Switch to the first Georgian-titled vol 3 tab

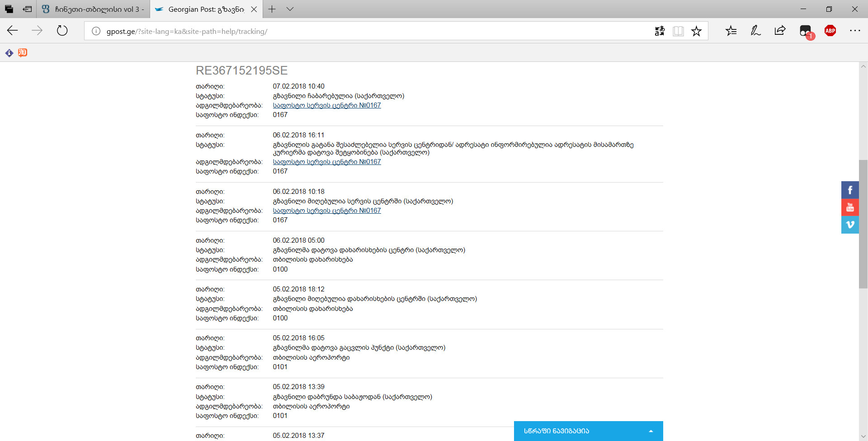coord(94,9)
